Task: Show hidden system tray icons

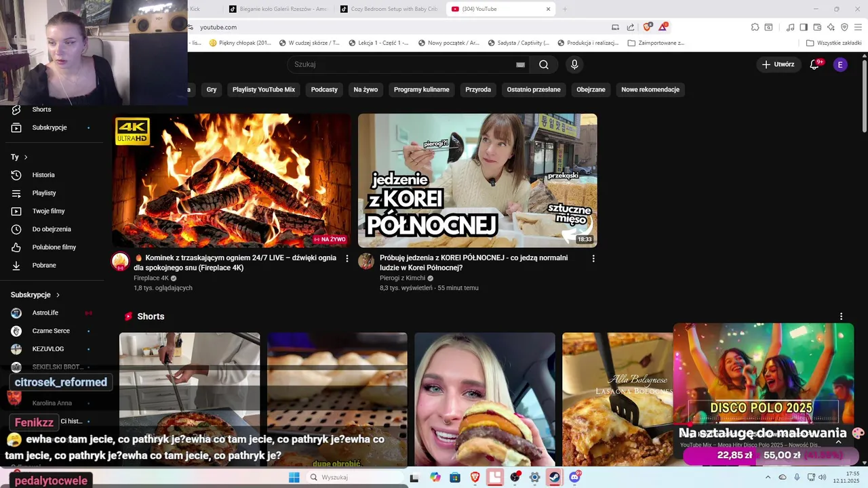Action: click(768, 477)
